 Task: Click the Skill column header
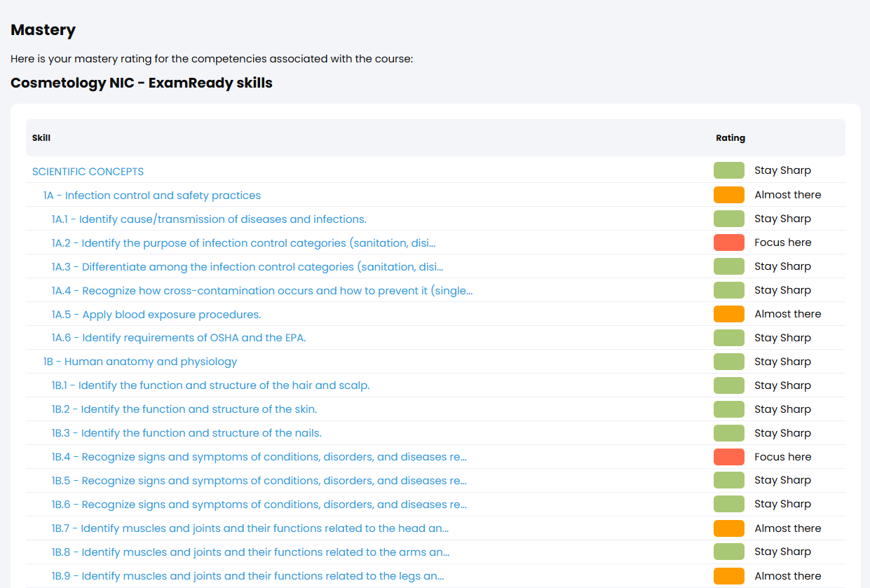[x=41, y=138]
